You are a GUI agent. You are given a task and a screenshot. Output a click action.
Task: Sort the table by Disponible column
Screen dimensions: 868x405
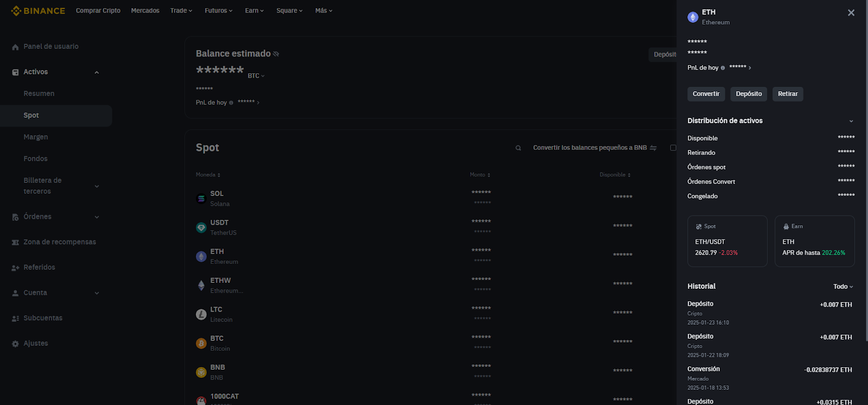point(615,175)
